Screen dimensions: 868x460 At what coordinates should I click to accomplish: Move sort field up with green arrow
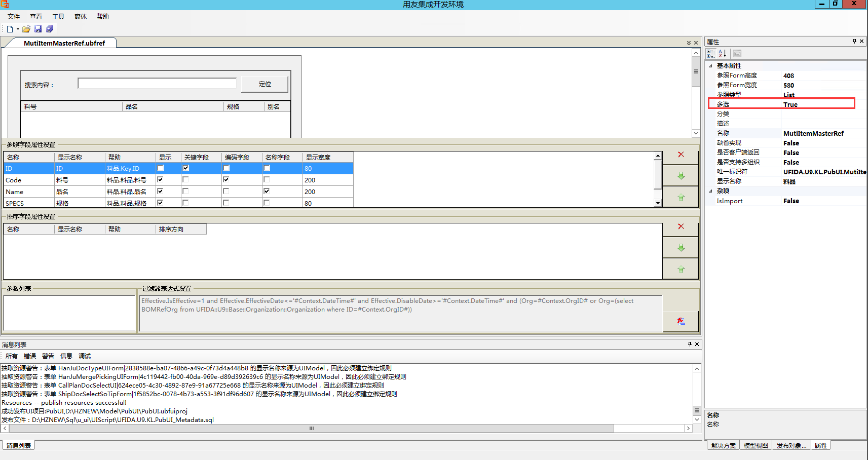(681, 269)
